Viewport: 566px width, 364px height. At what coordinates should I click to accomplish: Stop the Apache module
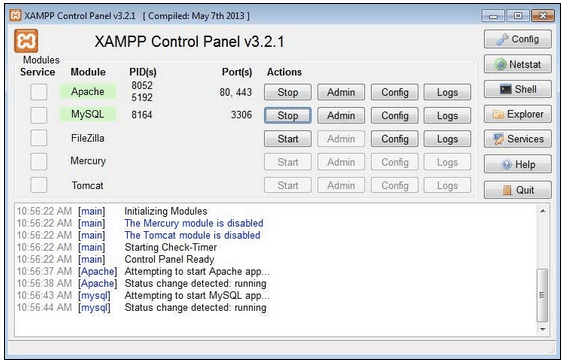[x=288, y=92]
